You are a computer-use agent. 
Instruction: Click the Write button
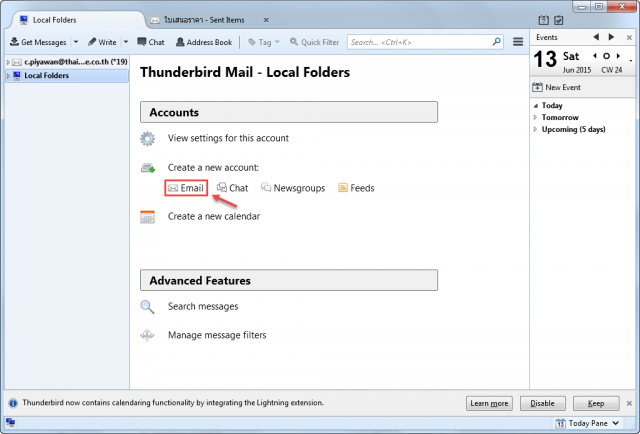click(102, 42)
